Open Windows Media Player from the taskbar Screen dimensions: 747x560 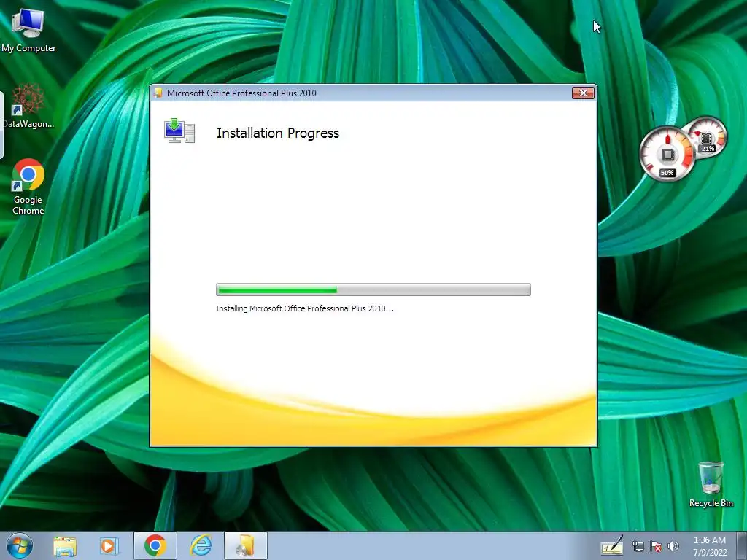109,545
